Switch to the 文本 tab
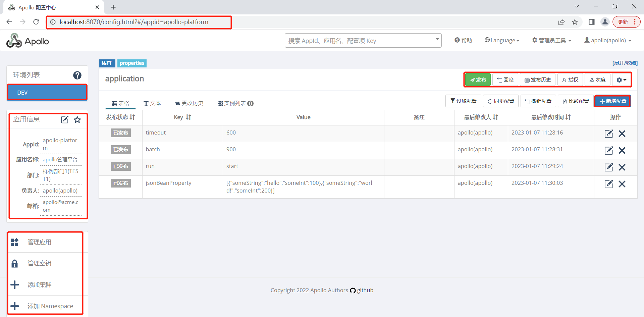Image resolution: width=644 pixels, height=317 pixels. (x=152, y=103)
